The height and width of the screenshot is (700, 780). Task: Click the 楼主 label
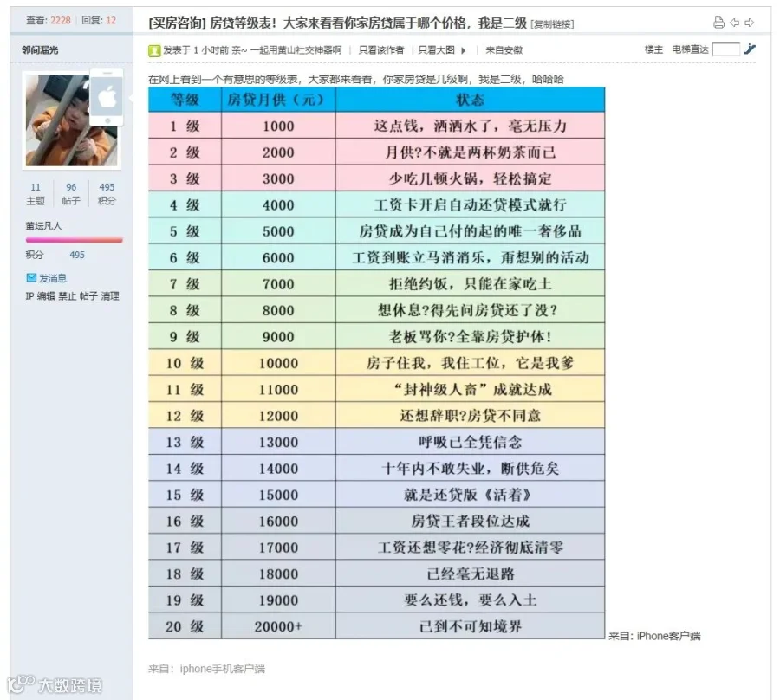pos(653,49)
